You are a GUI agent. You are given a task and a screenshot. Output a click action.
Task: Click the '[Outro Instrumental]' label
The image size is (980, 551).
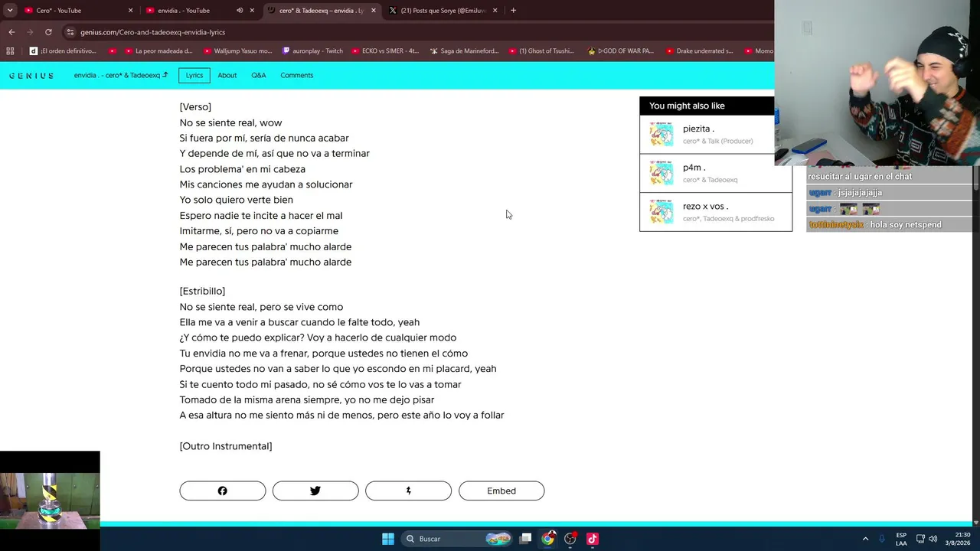click(x=226, y=446)
